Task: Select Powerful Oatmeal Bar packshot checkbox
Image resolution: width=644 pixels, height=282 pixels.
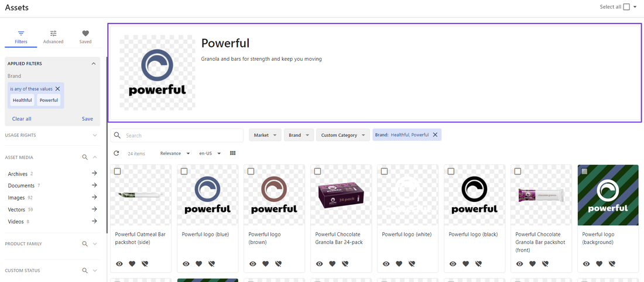Action: [x=118, y=171]
